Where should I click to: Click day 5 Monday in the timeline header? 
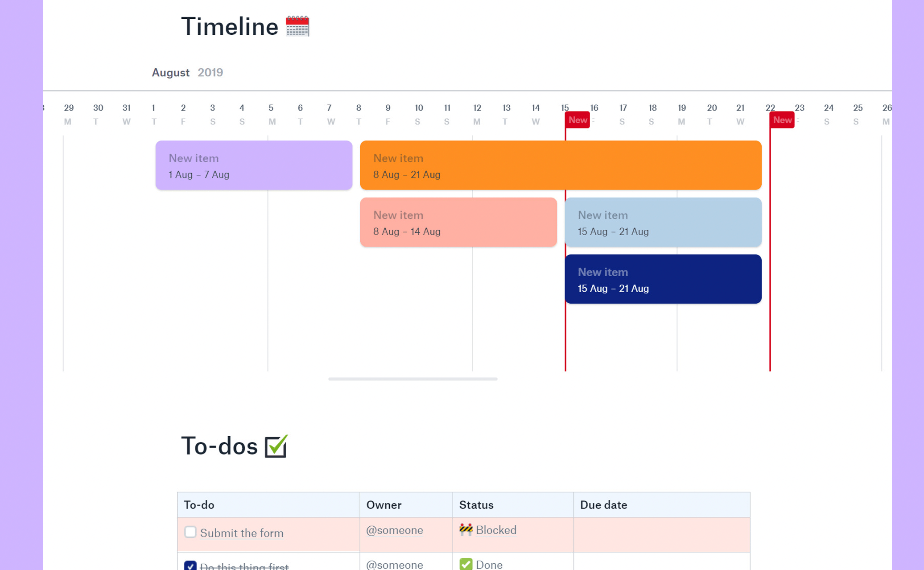(271, 114)
